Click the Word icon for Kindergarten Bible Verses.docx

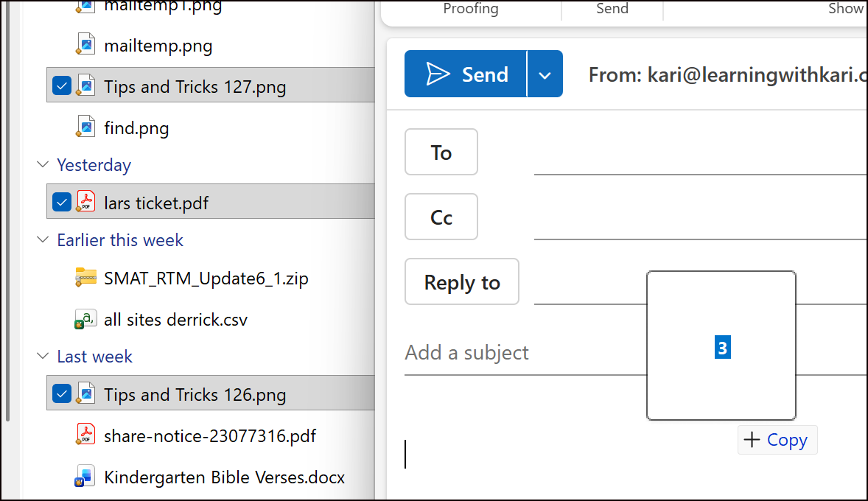point(86,476)
